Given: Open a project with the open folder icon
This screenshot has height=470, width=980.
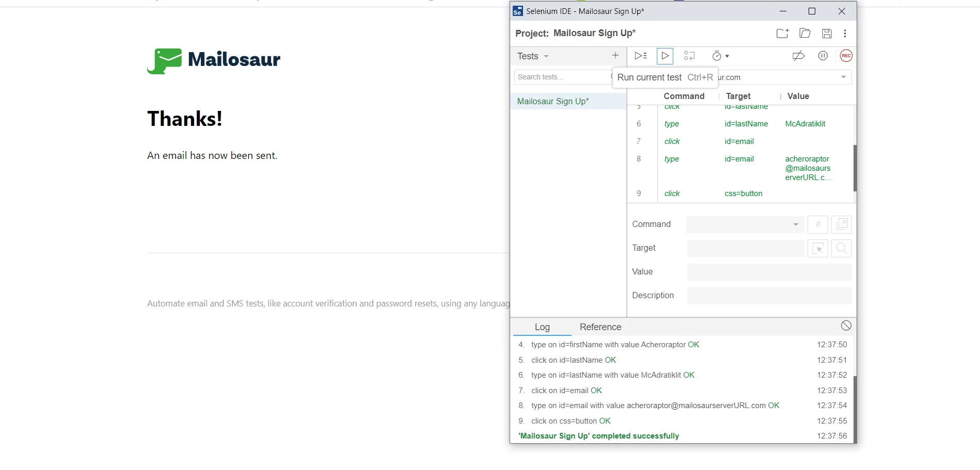Looking at the screenshot, I should pyautogui.click(x=804, y=33).
